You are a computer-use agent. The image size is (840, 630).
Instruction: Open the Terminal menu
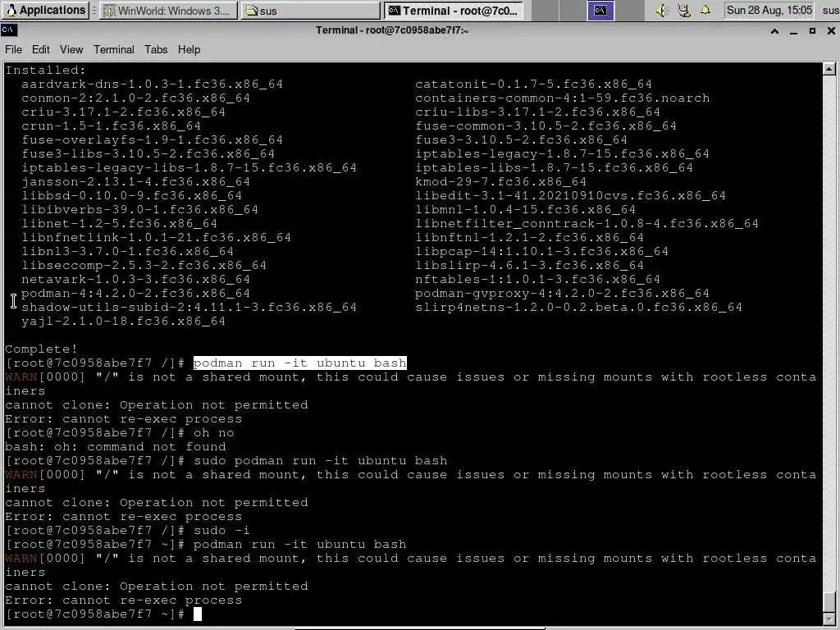(113, 49)
